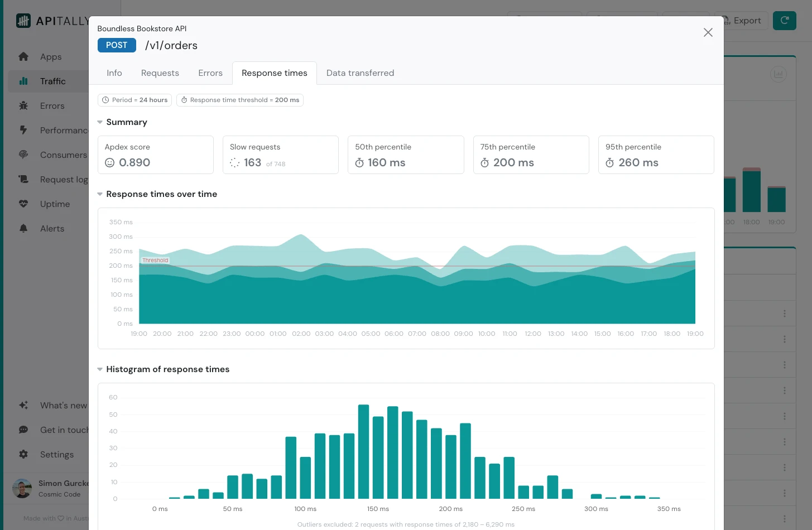Switch to the Requests tab
The width and height of the screenshot is (812, 530).
160,73
